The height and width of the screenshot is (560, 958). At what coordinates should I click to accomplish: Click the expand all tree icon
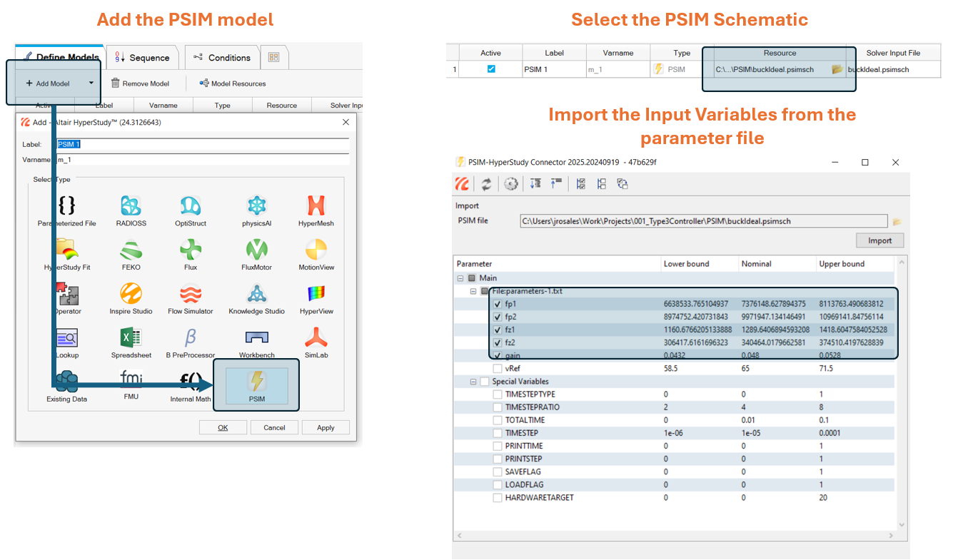(x=535, y=184)
